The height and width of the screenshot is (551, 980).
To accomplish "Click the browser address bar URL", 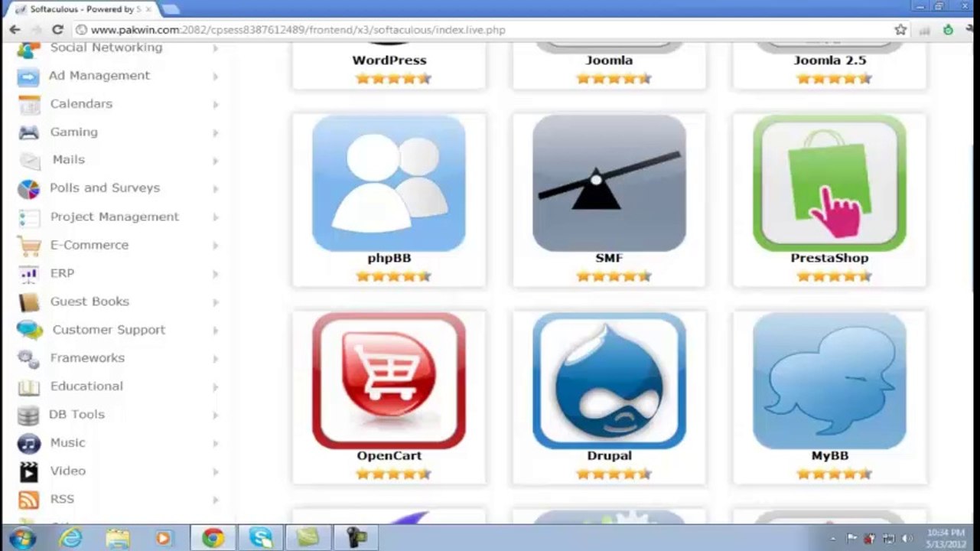I will click(x=298, y=30).
